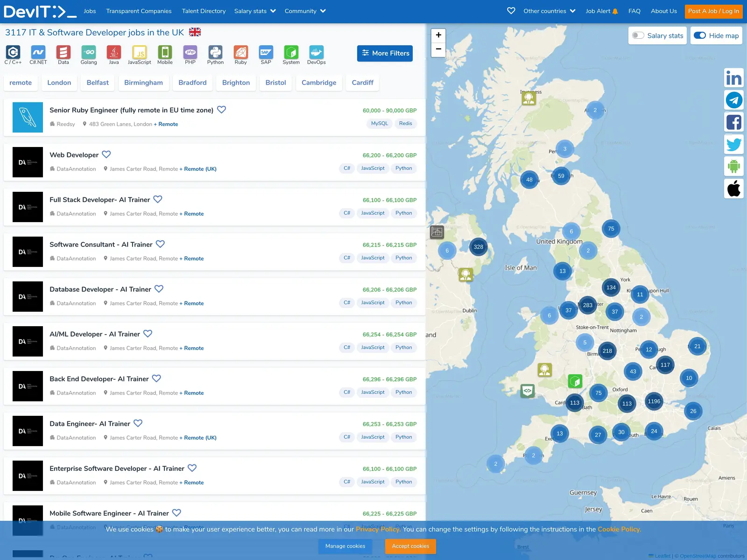Open the LinkedIn share icon
747x560 pixels.
pyautogui.click(x=734, y=78)
